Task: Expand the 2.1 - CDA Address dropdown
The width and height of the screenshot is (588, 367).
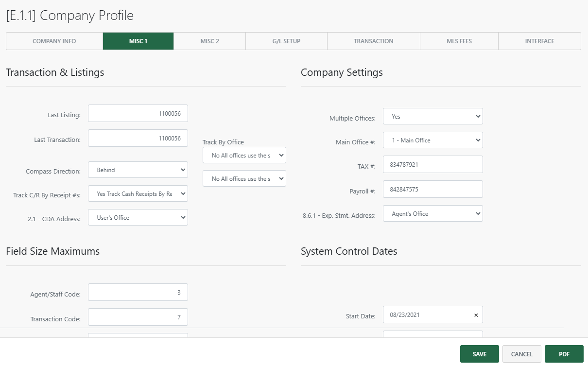Action: point(138,218)
